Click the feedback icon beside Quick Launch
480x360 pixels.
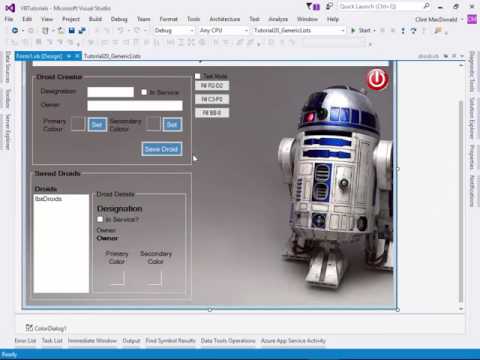coord(329,6)
